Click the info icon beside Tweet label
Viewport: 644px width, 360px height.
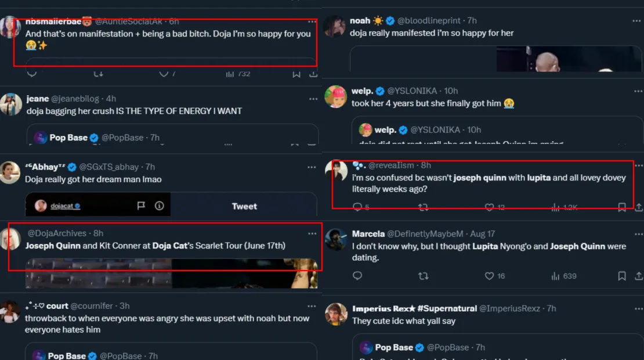159,206
